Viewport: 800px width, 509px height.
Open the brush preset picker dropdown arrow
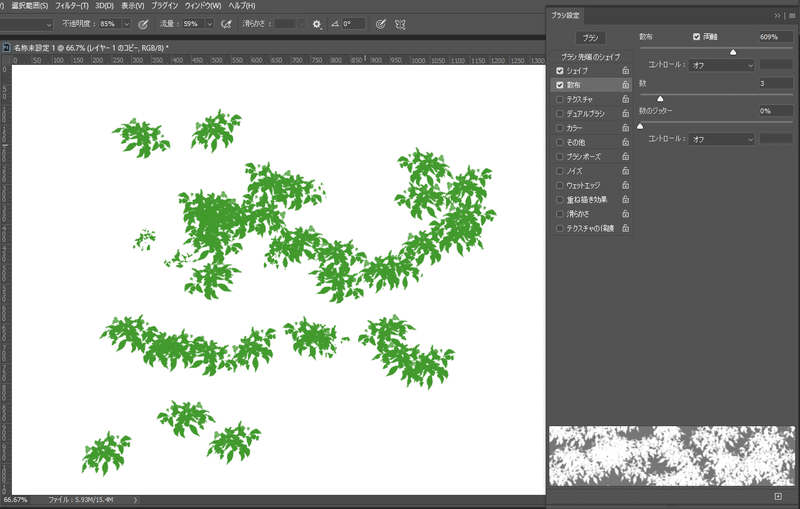point(49,24)
